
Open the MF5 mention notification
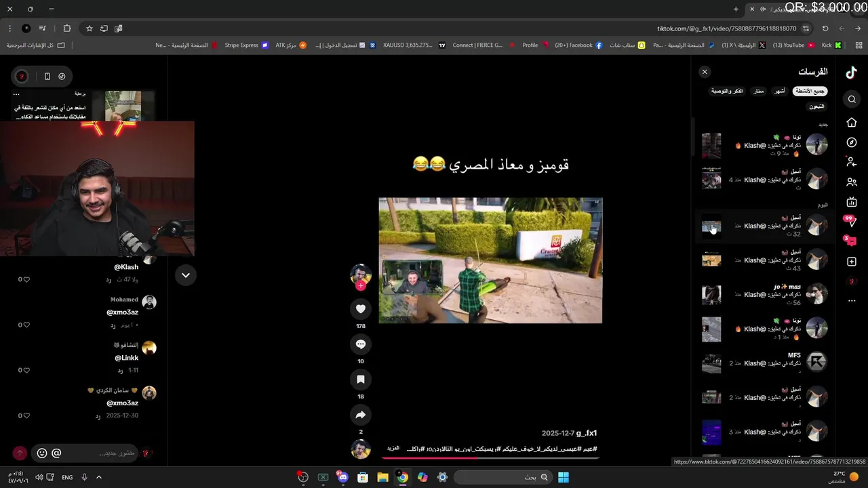tap(765, 363)
